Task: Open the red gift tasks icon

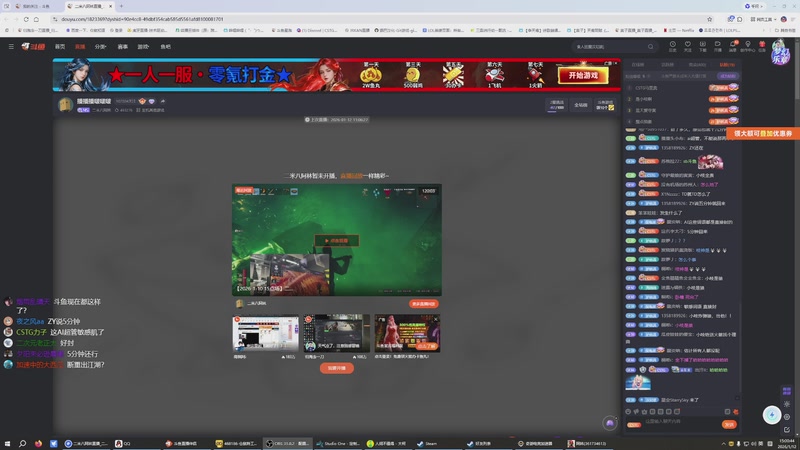Action: point(762,46)
